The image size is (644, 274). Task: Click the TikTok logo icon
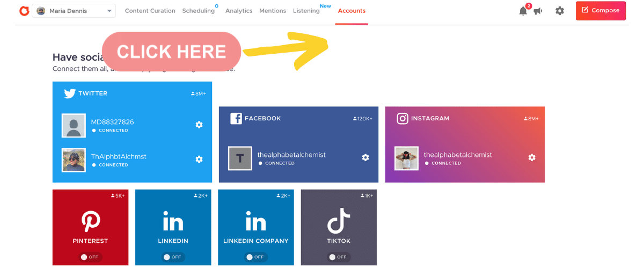(339, 221)
